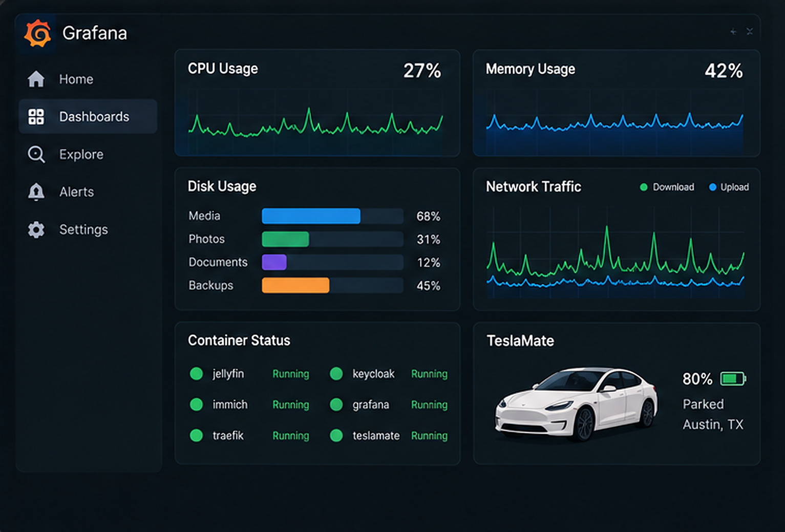Toggle the Download series in legend

point(667,187)
